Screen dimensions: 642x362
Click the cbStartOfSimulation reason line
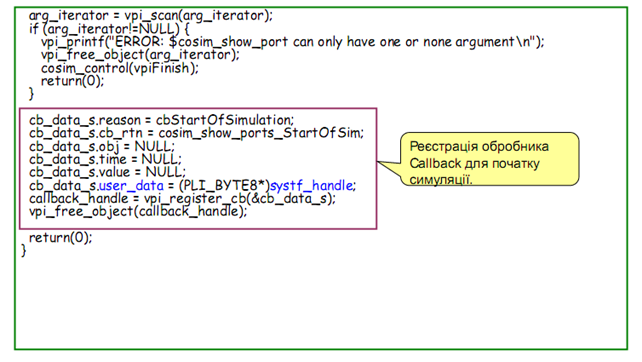click(161, 120)
